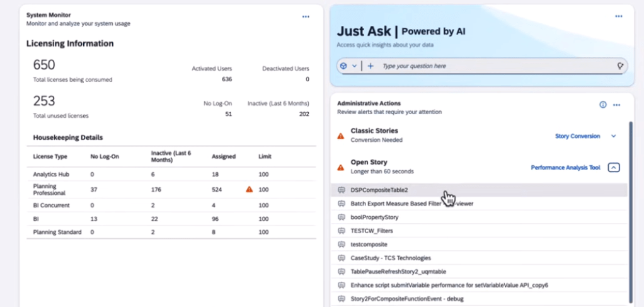
Task: Open Administrative Actions more options menu
Action: (617, 105)
